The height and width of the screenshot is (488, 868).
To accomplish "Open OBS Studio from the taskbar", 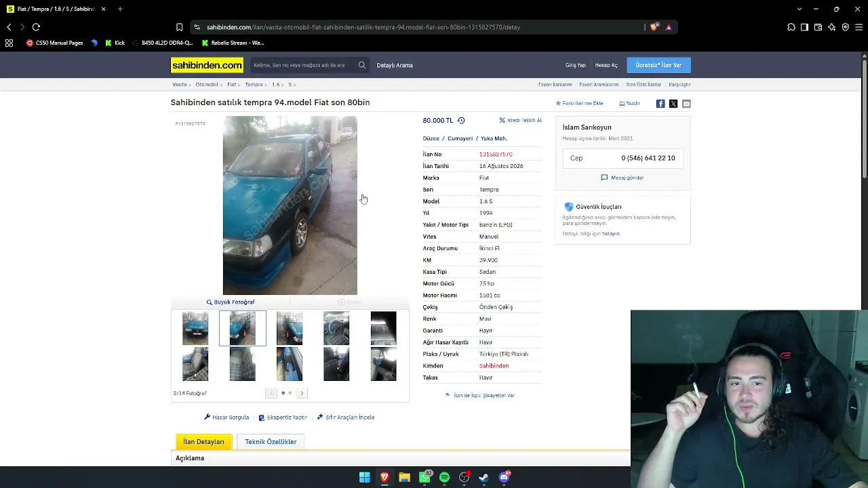I will pos(465,477).
